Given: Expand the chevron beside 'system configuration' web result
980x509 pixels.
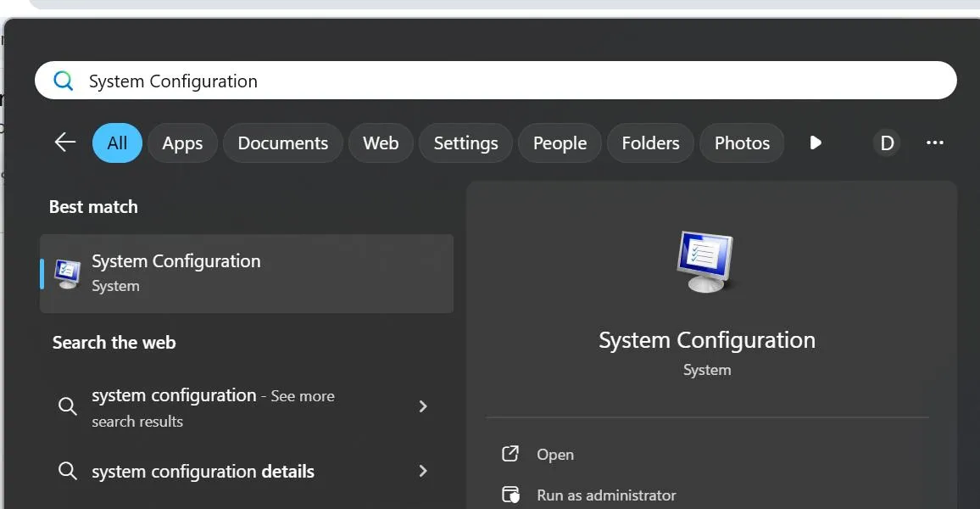Looking at the screenshot, I should [x=423, y=406].
